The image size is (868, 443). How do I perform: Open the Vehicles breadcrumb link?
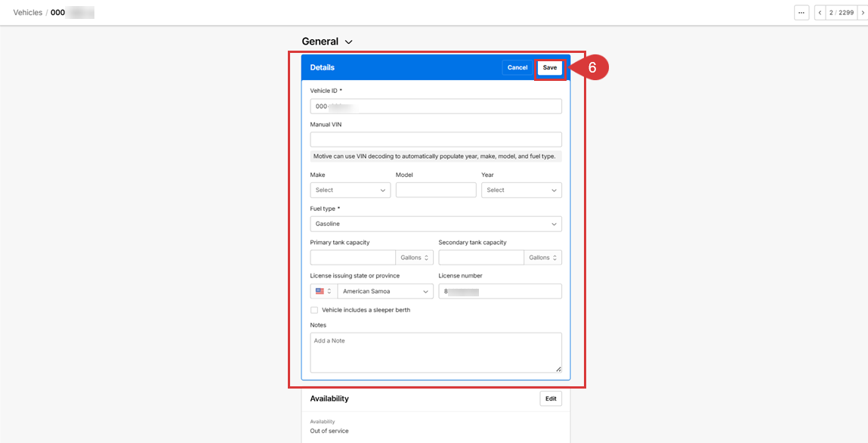28,12
